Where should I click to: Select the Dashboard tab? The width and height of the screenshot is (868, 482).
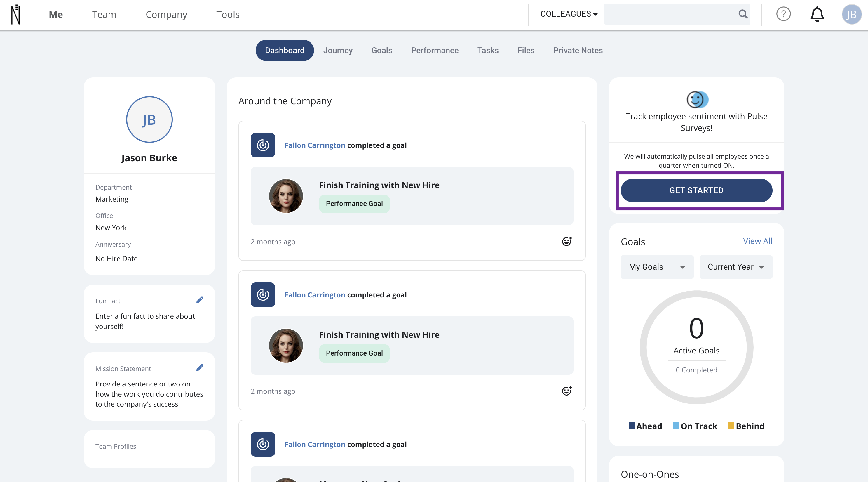[x=285, y=50]
